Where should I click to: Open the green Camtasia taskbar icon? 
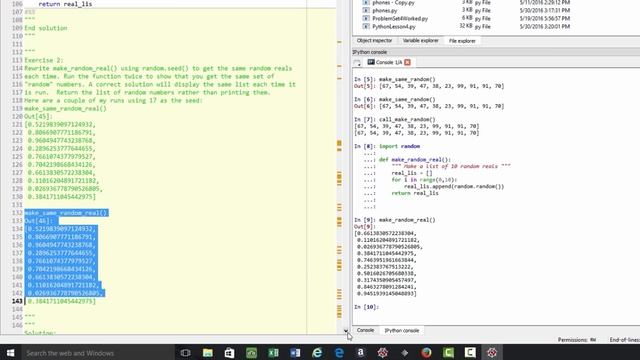point(448,353)
